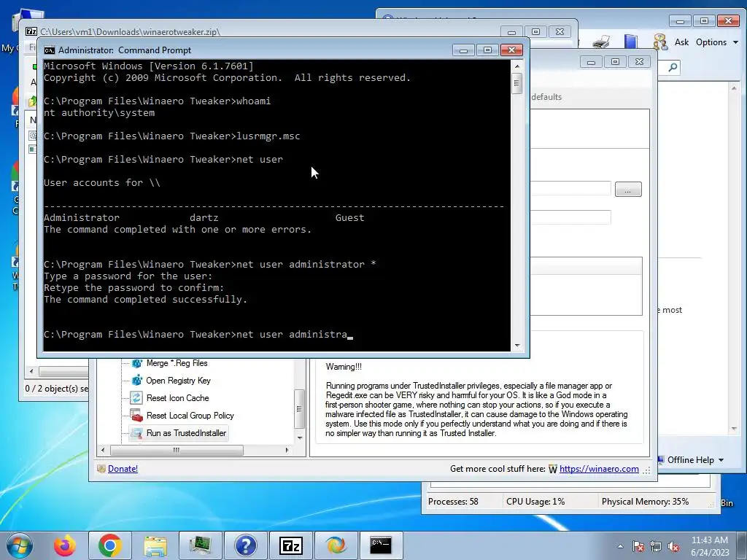Click the "dartz" user name in output
This screenshot has height=560, width=747.
pos(204,217)
